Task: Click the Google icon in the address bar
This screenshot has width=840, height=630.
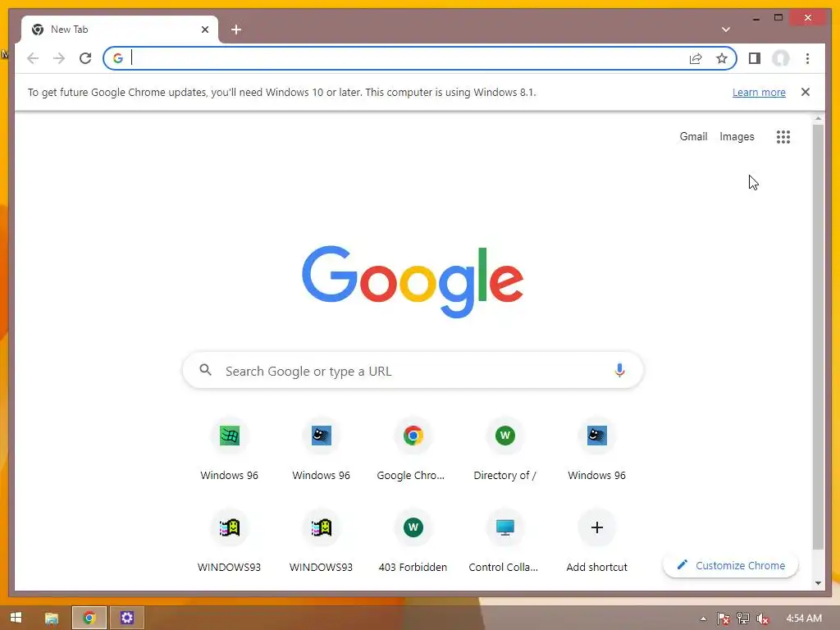Action: click(118, 58)
